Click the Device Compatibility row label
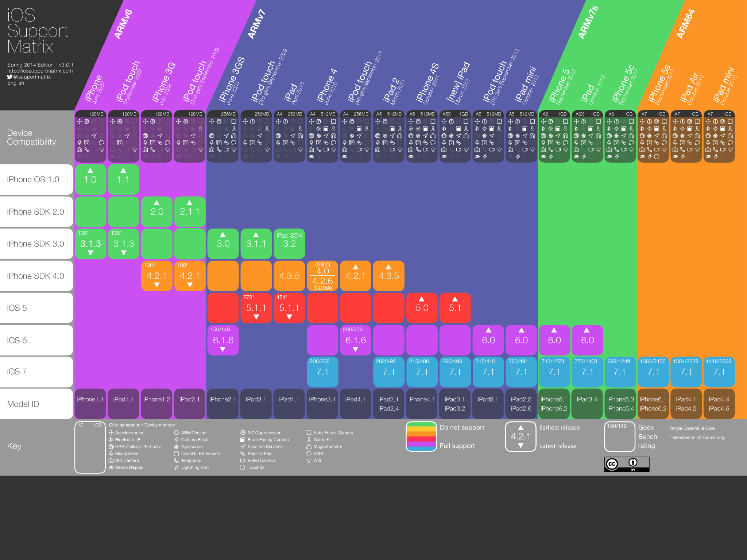This screenshot has height=560, width=747. point(32,137)
